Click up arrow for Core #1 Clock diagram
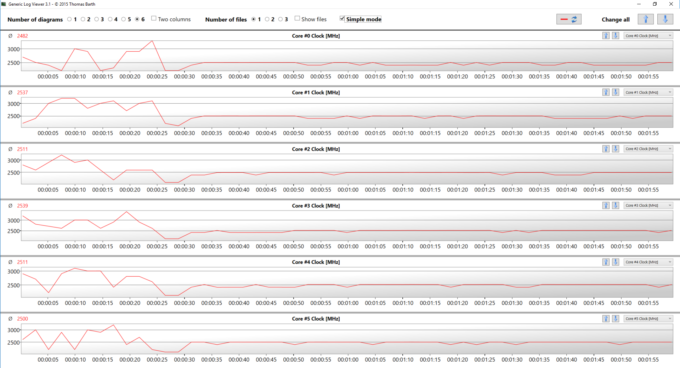 click(606, 92)
